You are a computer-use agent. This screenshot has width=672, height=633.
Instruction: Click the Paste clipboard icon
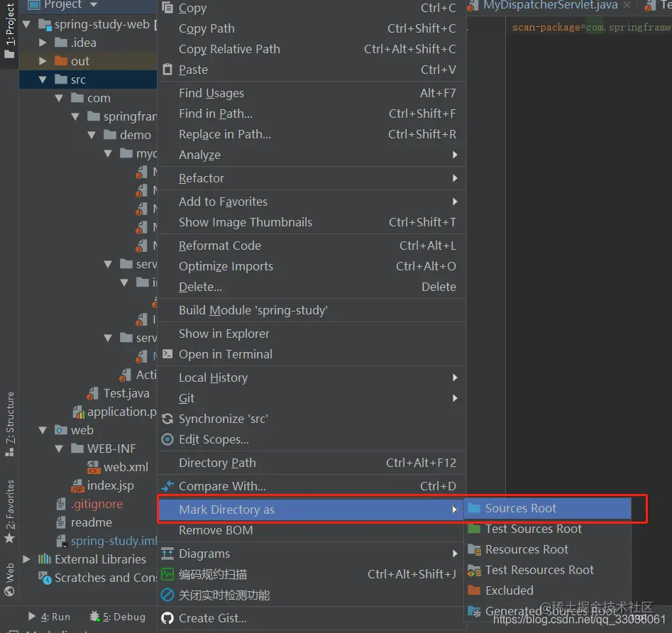[x=167, y=69]
